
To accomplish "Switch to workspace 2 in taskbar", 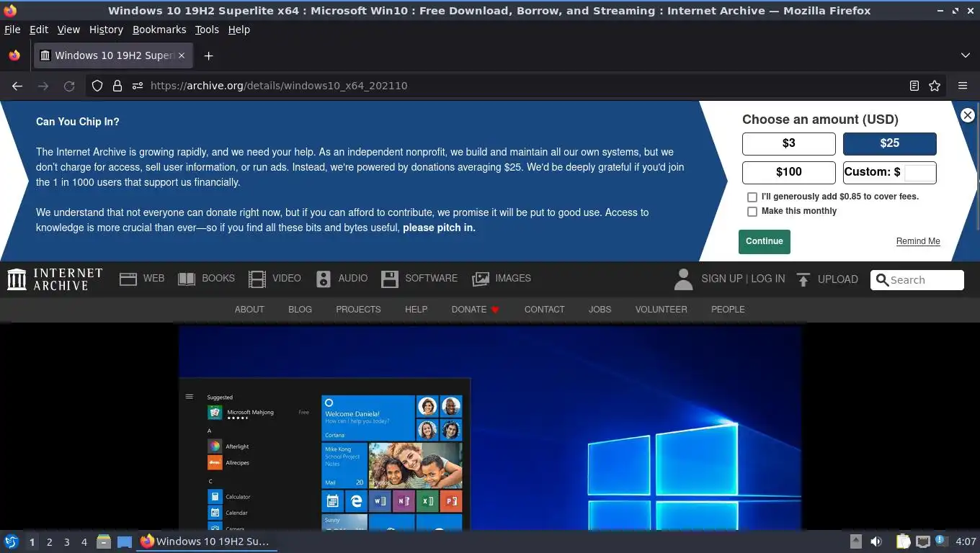I will tap(49, 542).
